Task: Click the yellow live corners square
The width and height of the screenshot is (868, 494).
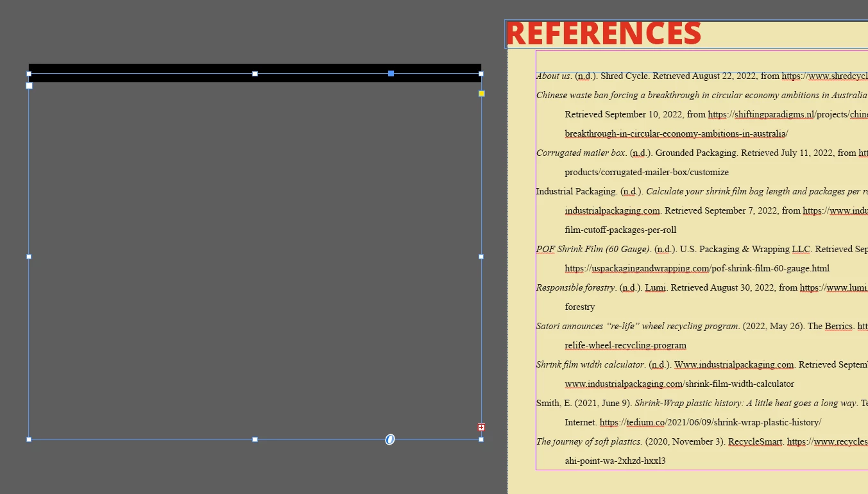Action: coord(482,94)
